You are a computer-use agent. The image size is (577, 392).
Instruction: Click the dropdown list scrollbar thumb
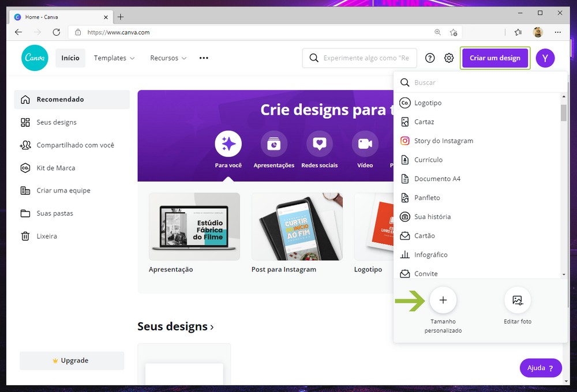564,113
